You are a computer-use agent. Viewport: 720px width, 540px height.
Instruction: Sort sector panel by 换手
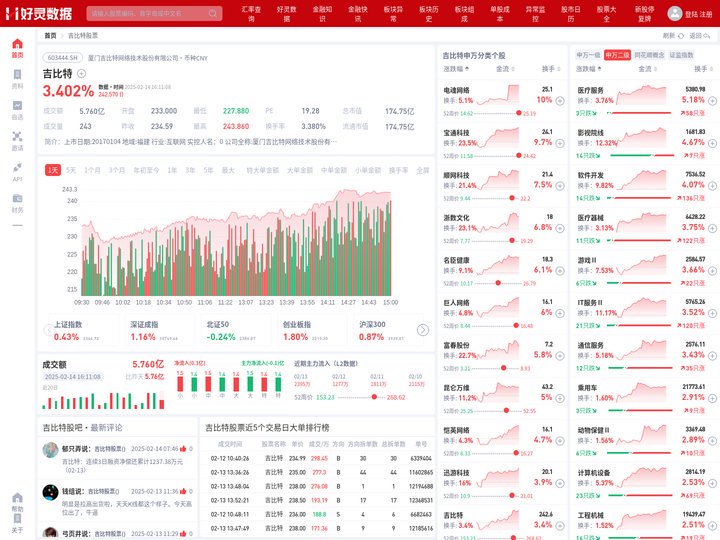click(704, 69)
